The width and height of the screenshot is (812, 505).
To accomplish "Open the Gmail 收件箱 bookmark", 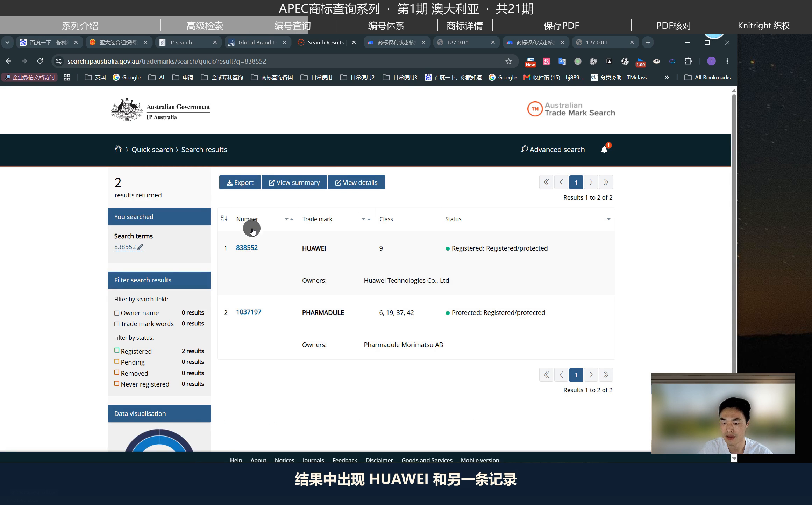I will pyautogui.click(x=554, y=77).
